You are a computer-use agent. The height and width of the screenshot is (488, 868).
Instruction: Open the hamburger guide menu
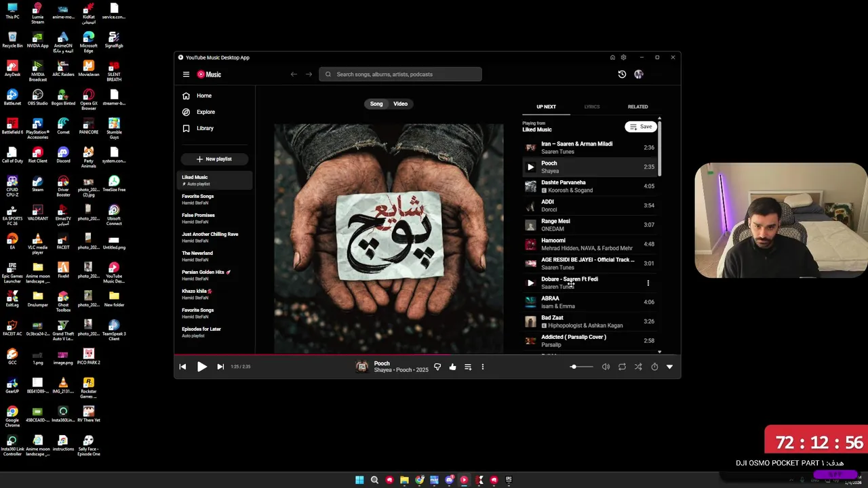coord(186,75)
